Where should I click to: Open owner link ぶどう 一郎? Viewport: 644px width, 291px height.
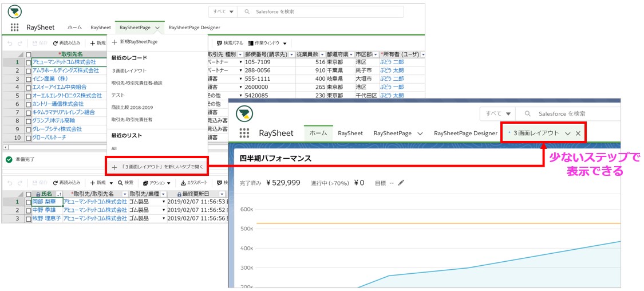[x=392, y=87]
